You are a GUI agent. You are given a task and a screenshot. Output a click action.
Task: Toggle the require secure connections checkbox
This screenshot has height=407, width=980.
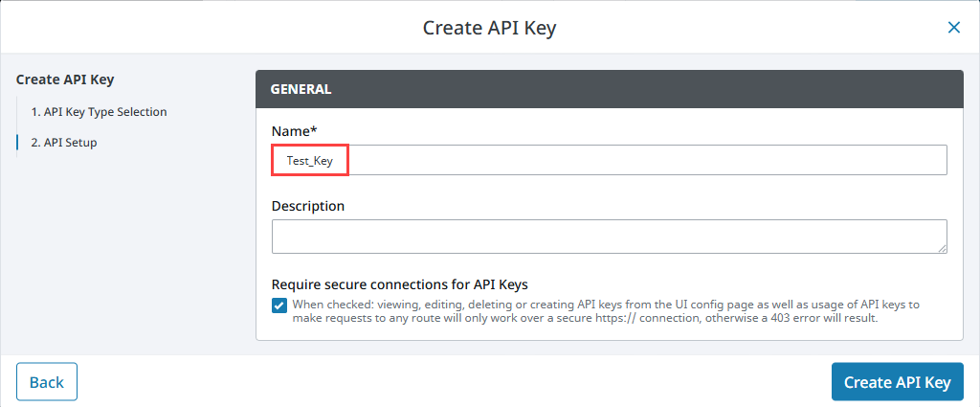279,305
